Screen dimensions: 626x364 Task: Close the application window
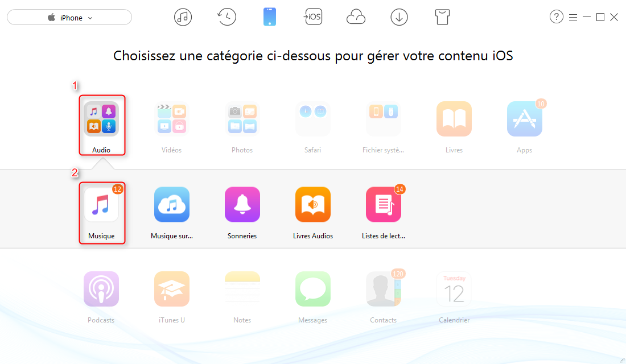point(614,17)
